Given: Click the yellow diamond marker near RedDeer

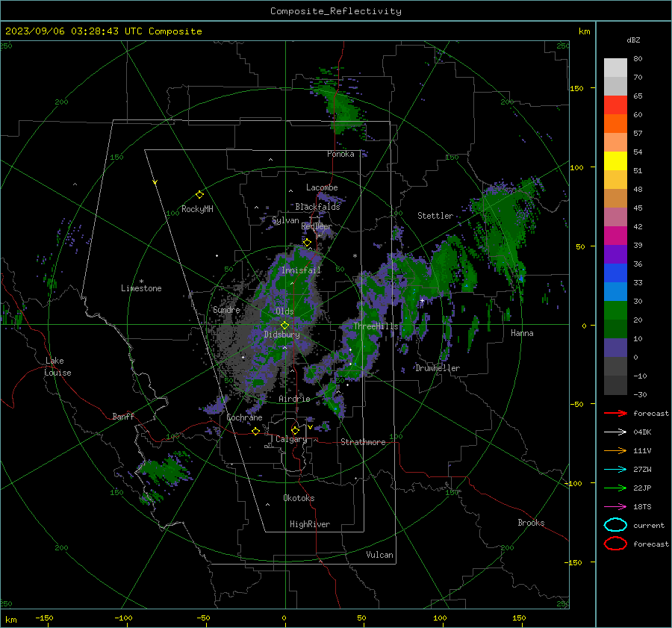Looking at the screenshot, I should click(x=307, y=243).
